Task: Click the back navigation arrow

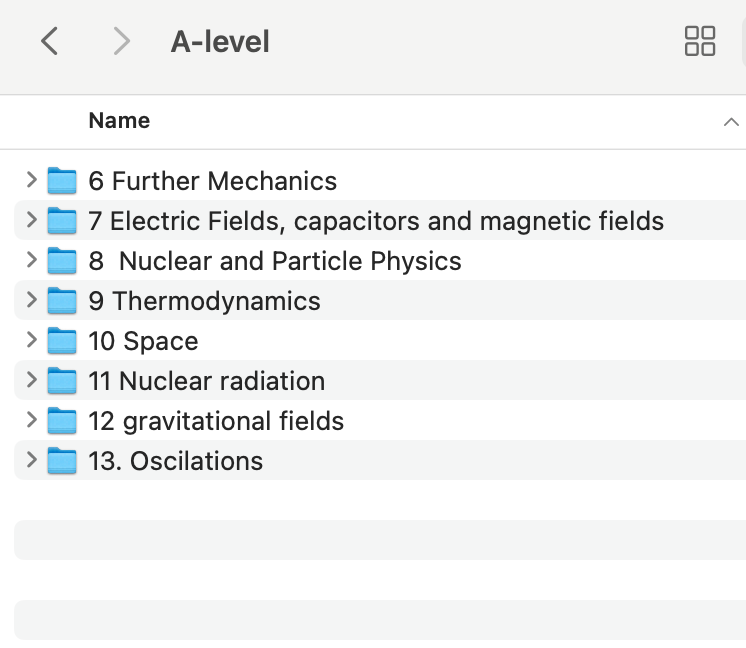Action: point(49,41)
